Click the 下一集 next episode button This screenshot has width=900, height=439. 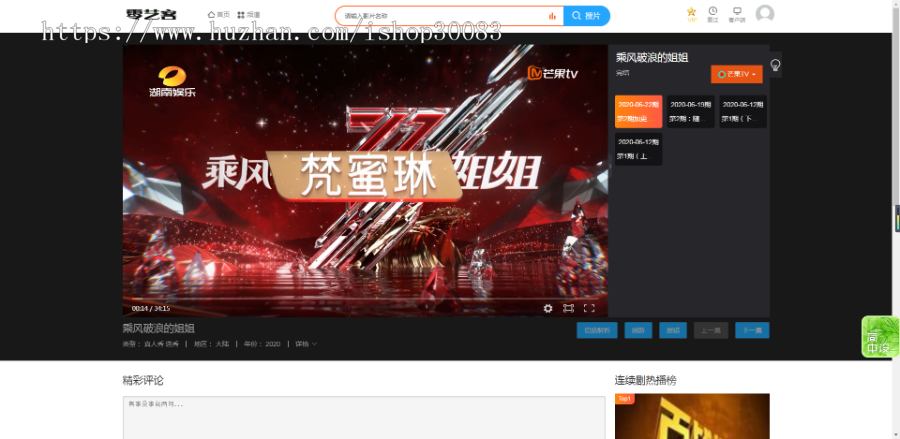point(752,331)
